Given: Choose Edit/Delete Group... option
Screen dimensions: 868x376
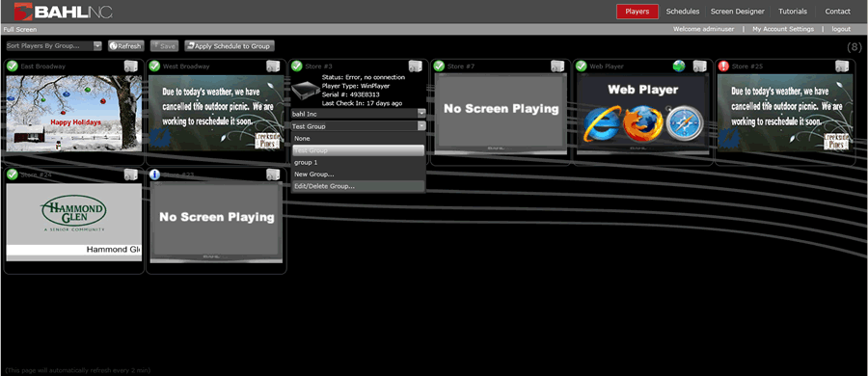Looking at the screenshot, I should pos(358,187).
